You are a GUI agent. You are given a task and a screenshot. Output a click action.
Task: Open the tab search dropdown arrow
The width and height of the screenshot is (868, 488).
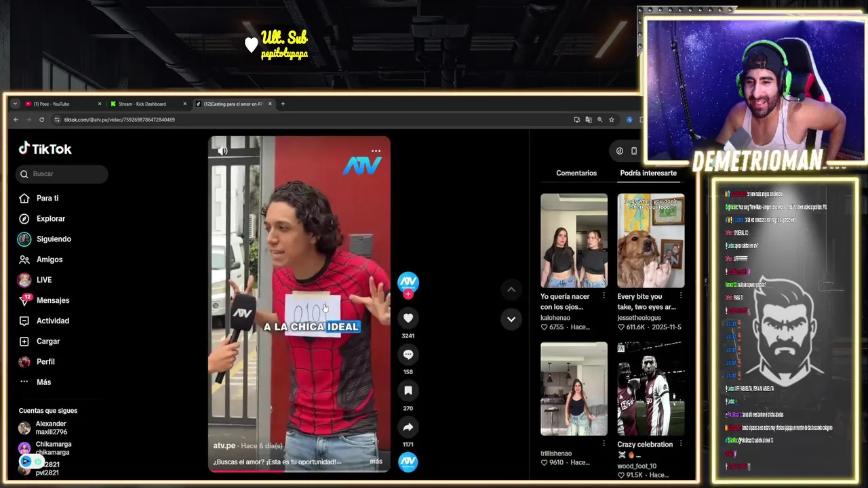(x=15, y=104)
